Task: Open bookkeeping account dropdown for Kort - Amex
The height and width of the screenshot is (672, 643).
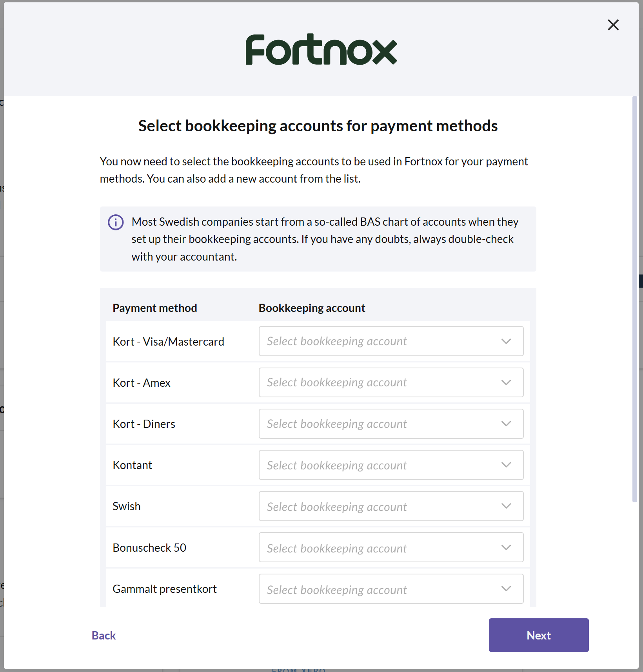Action: tap(391, 382)
